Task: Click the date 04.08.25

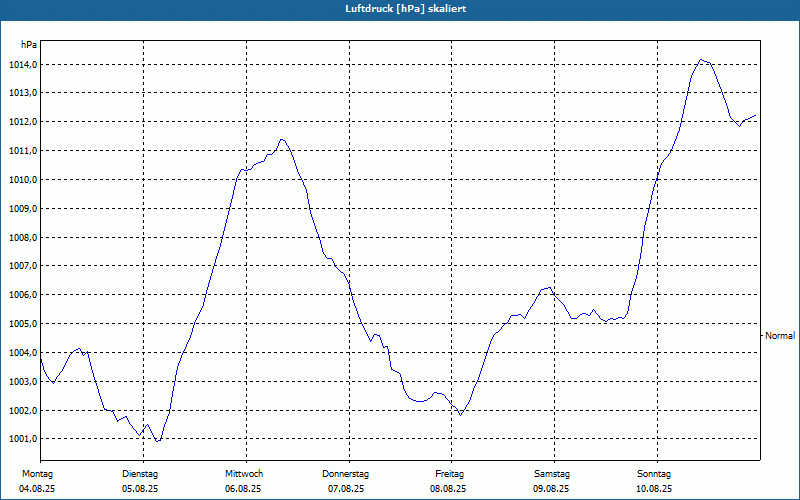Action: coord(37,489)
